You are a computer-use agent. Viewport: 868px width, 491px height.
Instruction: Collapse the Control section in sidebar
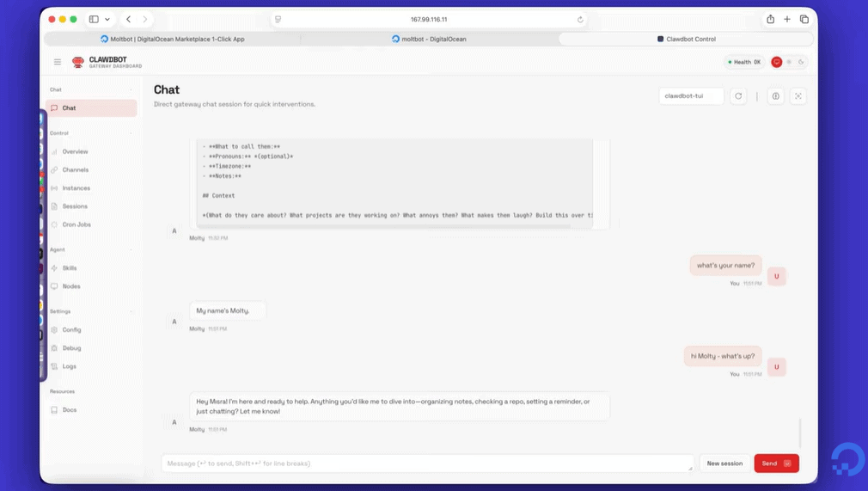[131, 133]
